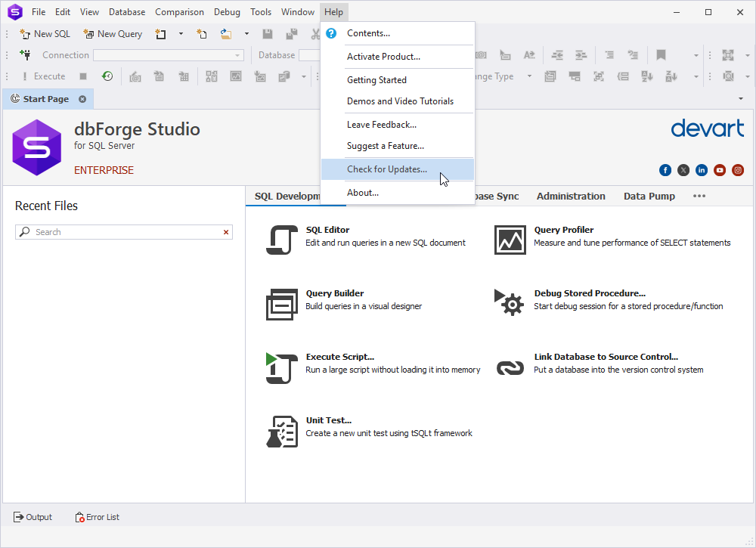Click the Query Profiler chart icon

pos(510,240)
